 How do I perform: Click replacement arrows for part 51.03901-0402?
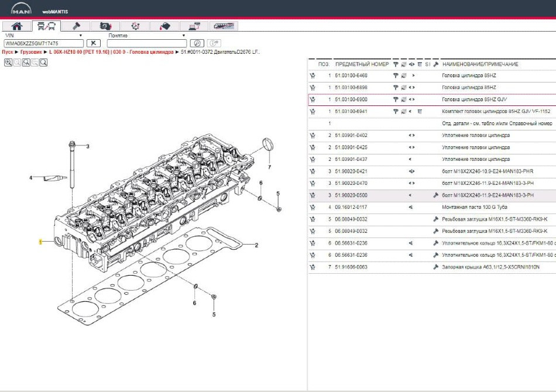(411, 135)
